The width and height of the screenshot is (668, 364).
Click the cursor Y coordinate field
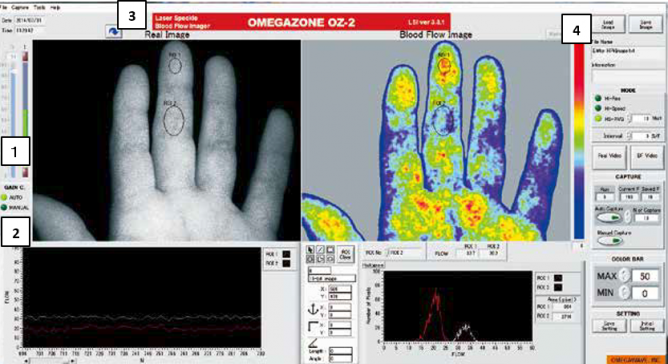[x=340, y=296]
